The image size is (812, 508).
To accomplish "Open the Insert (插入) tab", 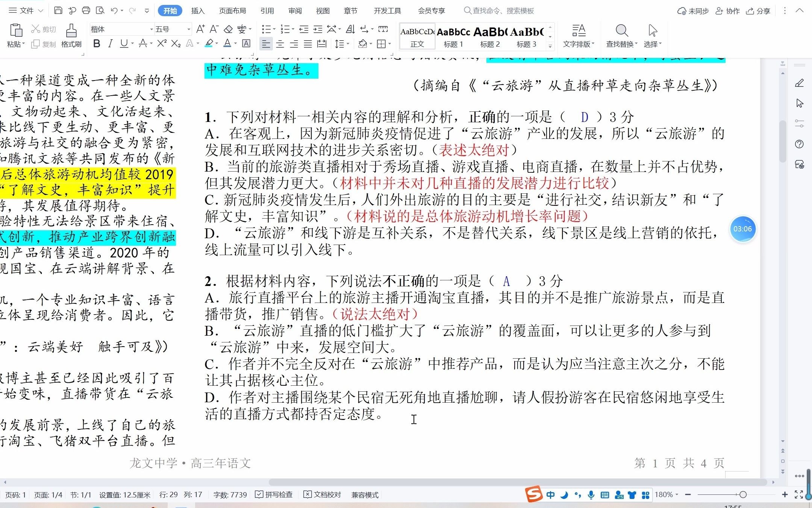I will point(198,11).
